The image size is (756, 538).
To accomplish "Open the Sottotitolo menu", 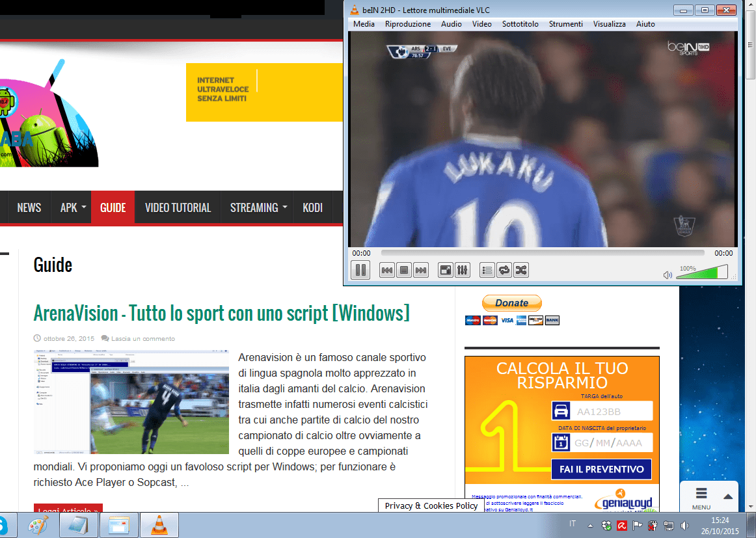I will point(520,24).
